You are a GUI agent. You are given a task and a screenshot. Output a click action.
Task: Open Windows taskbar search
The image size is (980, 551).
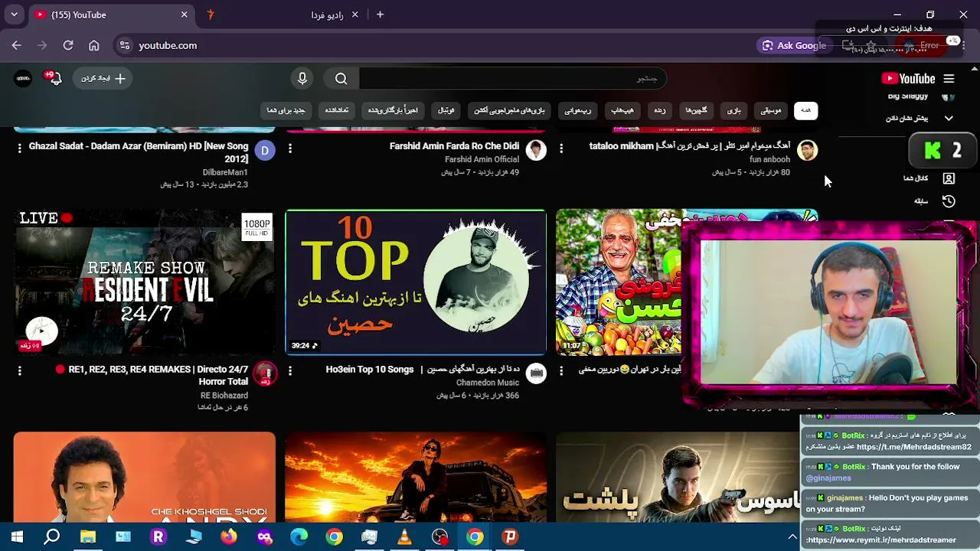pos(52,537)
